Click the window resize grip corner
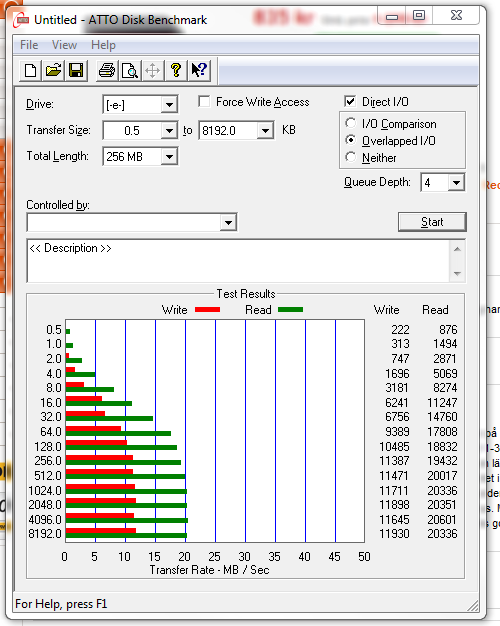This screenshot has height=626, width=500. click(x=473, y=606)
